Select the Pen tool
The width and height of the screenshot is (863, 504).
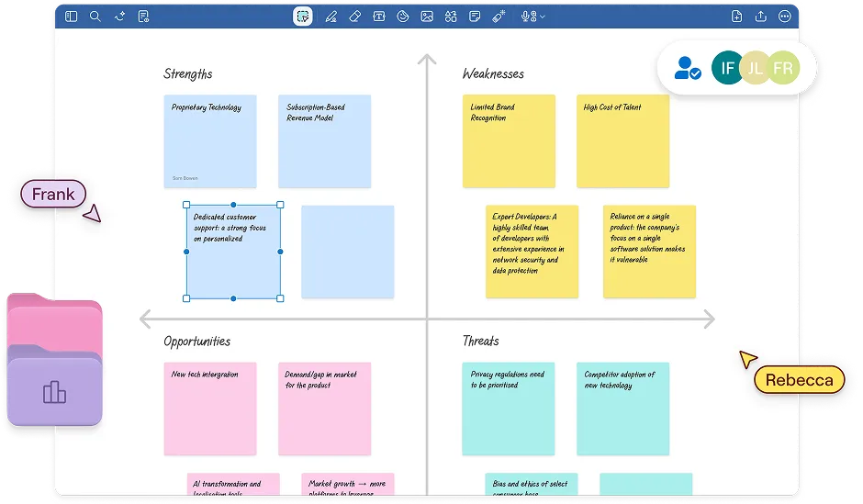[331, 17]
